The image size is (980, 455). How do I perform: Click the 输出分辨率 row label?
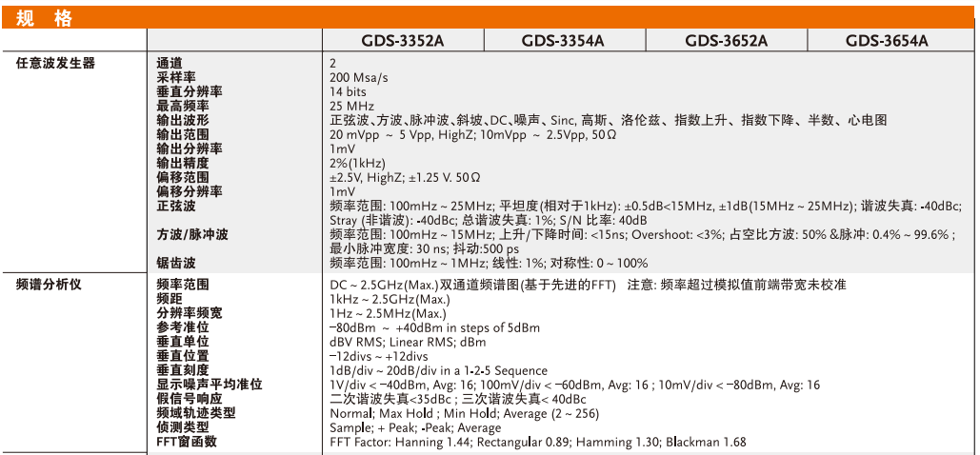point(189,149)
